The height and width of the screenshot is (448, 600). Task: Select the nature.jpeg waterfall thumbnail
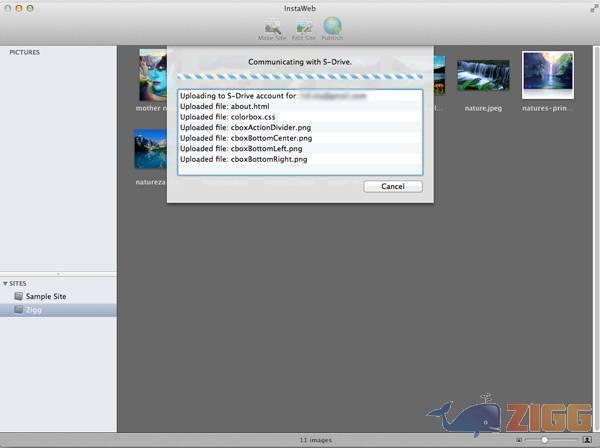coord(483,75)
